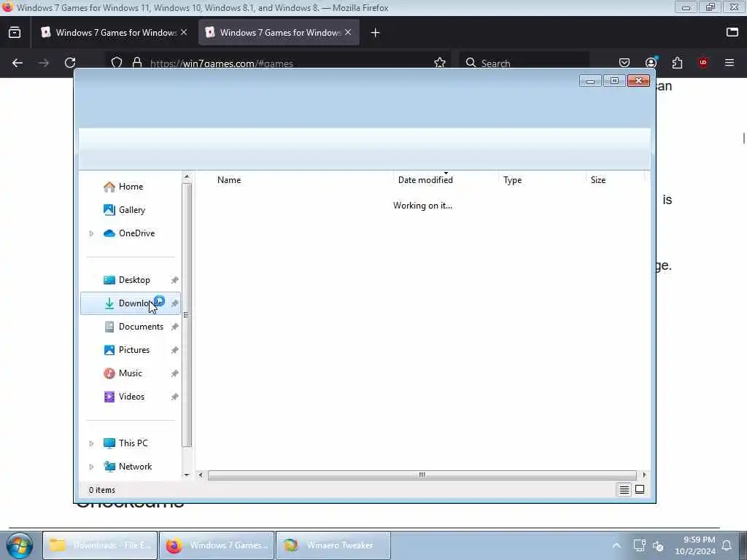This screenshot has height=560, width=747.
Task: Reload the page in Firefox
Action: point(70,63)
